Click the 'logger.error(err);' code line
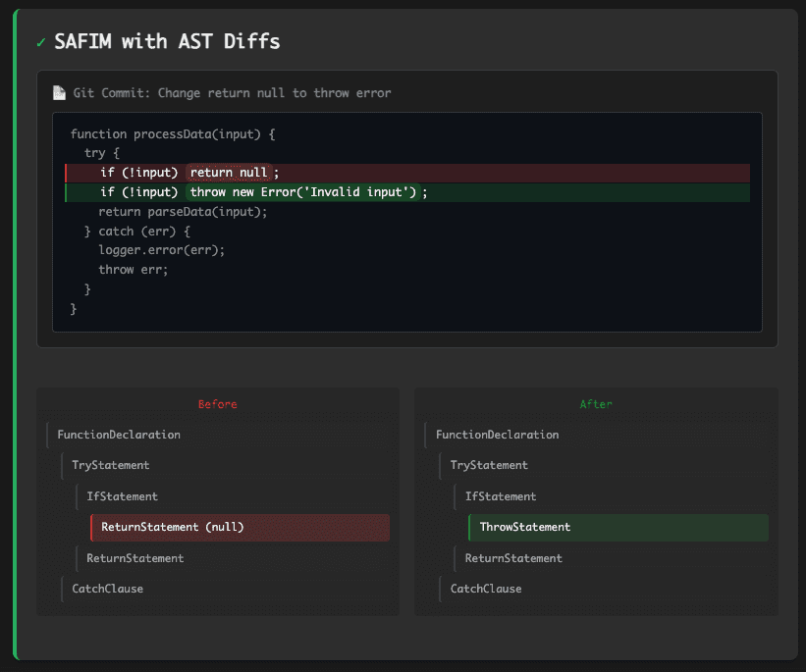 point(162,250)
